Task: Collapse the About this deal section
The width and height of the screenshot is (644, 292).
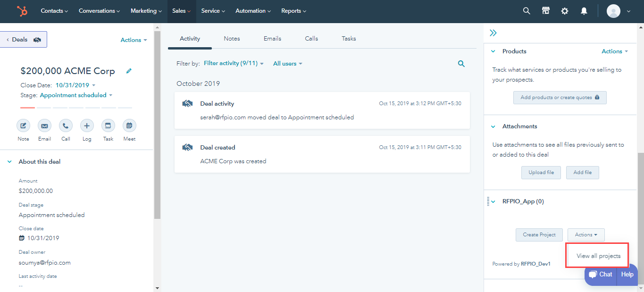Action: (9, 162)
